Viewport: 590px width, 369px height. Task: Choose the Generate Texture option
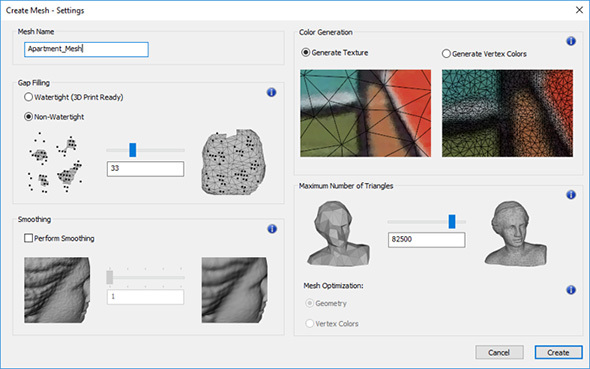[306, 53]
